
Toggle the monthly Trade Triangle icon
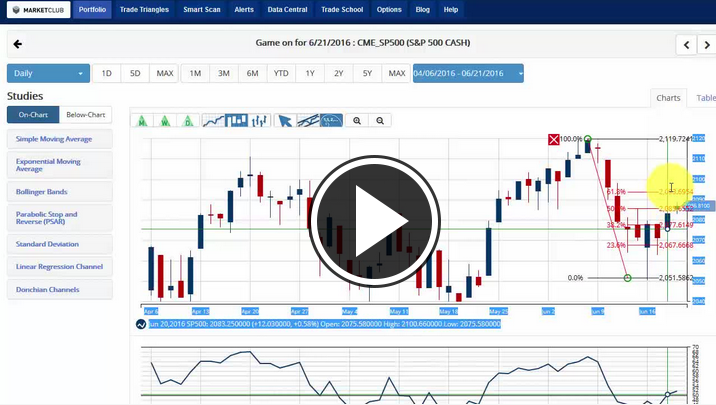[x=142, y=121]
